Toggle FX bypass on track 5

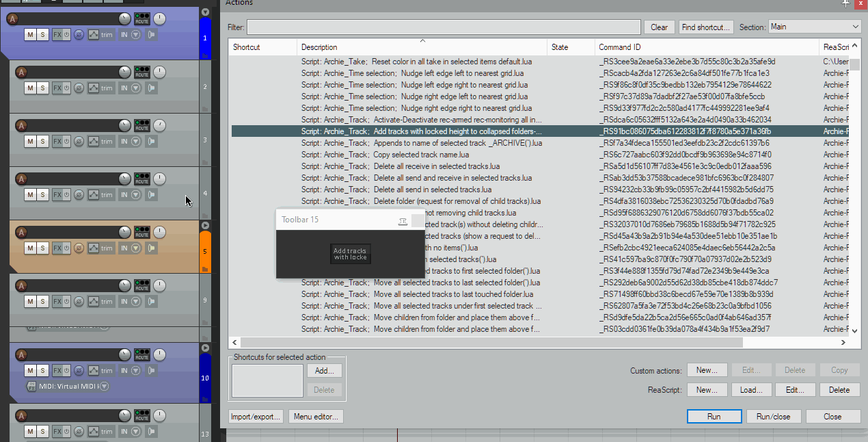pyautogui.click(x=67, y=248)
